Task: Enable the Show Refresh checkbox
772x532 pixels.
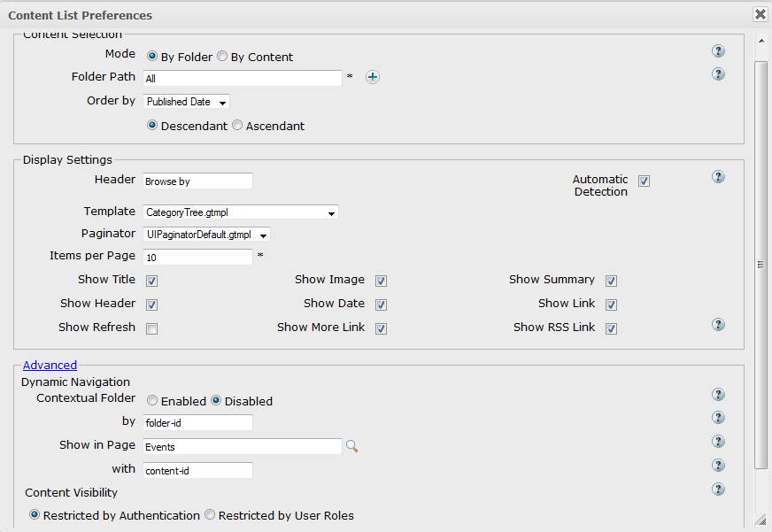Action: (151, 328)
